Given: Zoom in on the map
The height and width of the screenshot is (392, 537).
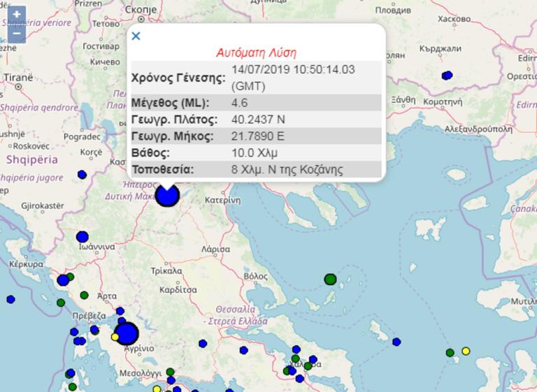Looking at the screenshot, I should [17, 15].
